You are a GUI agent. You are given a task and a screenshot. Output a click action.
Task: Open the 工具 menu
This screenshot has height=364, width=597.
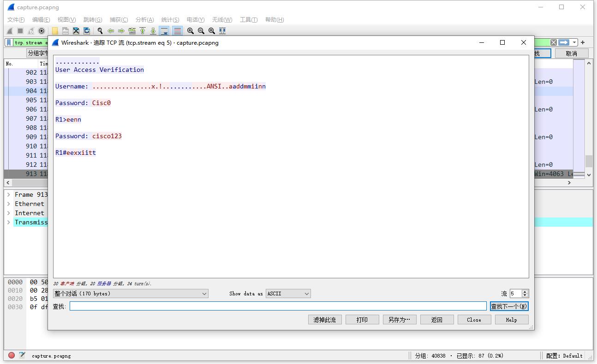click(249, 19)
